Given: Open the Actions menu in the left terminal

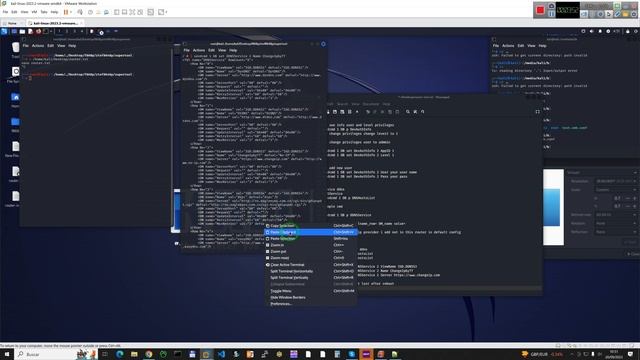Looking at the screenshot, I should pyautogui.click(x=38, y=46).
